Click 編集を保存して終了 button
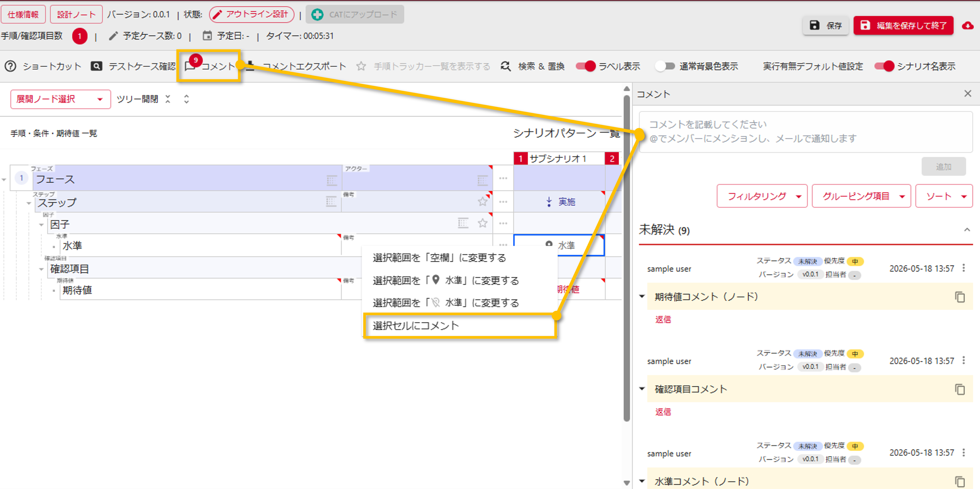Viewport: 980px width, 489px height. click(903, 25)
